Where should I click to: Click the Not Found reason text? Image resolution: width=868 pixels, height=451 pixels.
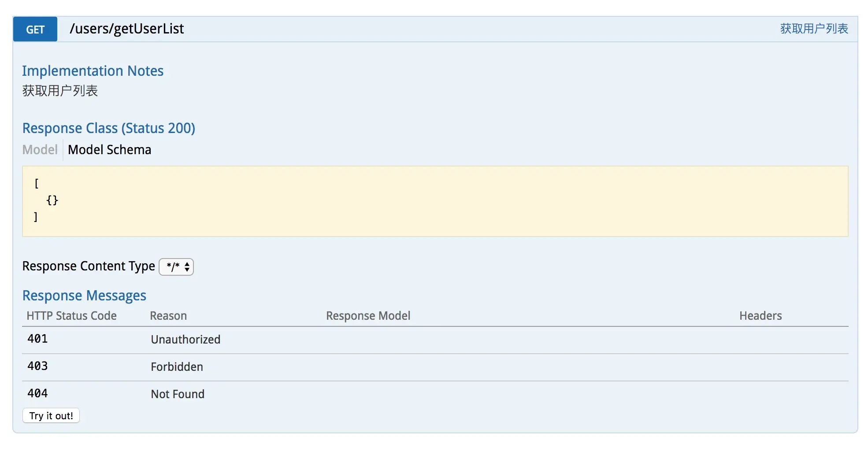pyautogui.click(x=178, y=394)
